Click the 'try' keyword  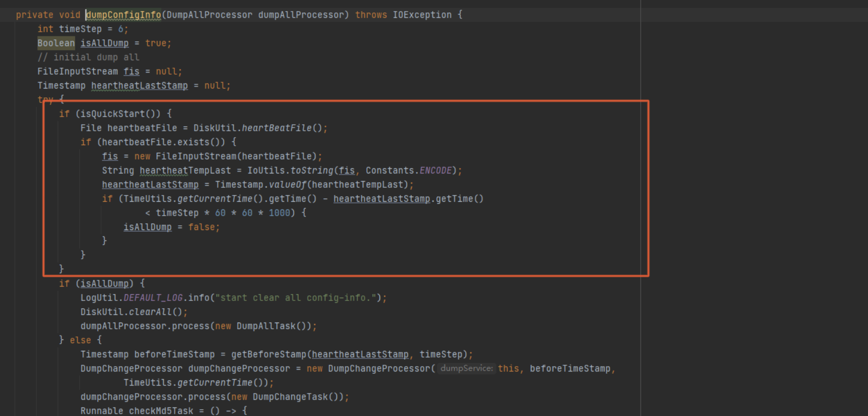coord(46,100)
